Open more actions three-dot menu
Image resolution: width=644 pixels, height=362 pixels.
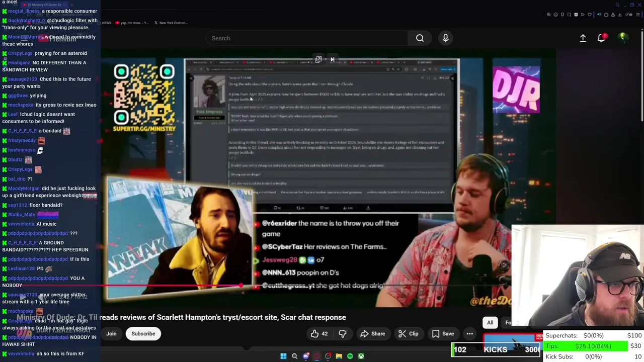469,334
